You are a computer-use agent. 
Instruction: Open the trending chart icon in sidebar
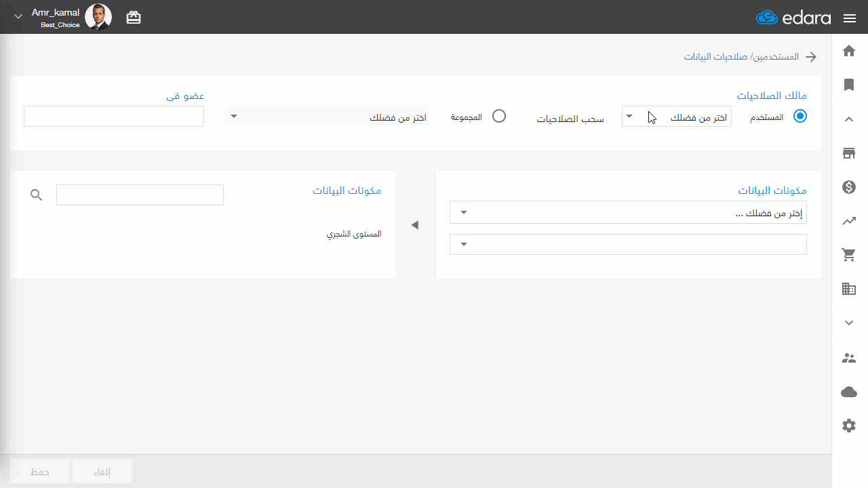pyautogui.click(x=849, y=221)
